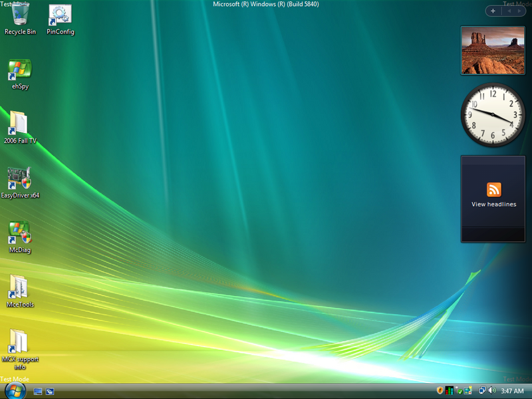Click the EasyDriver x64 shortcut icon
Screen dimensions: 532x399
(20, 180)
